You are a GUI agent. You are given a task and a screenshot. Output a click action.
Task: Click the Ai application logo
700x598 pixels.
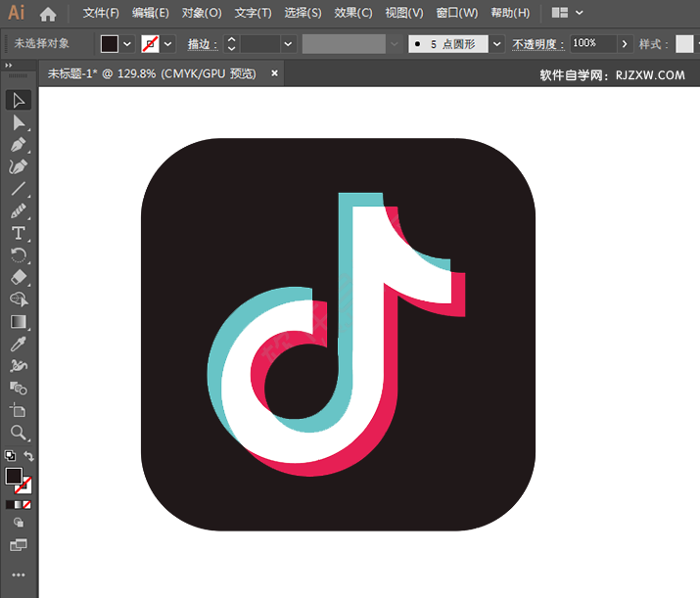click(x=17, y=13)
